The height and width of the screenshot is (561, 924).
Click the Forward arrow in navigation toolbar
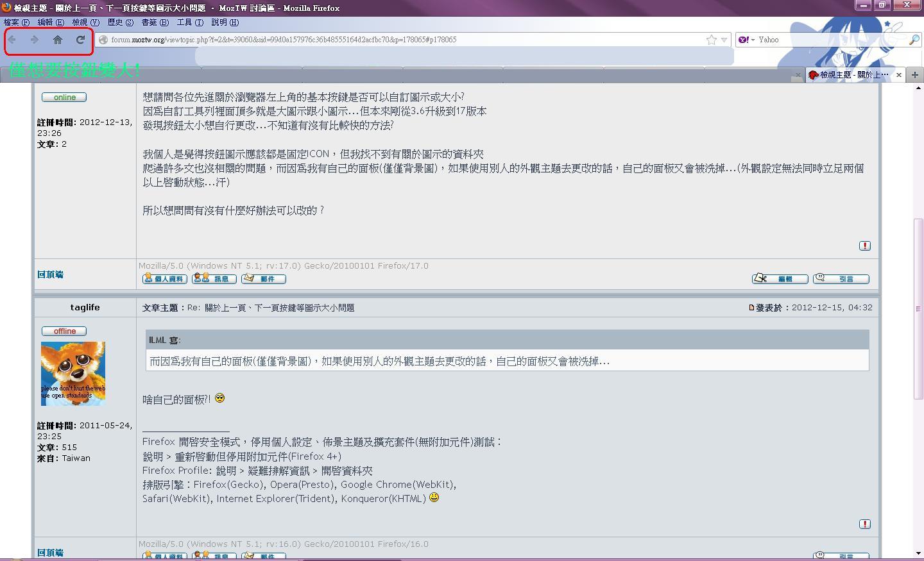pyautogui.click(x=35, y=40)
